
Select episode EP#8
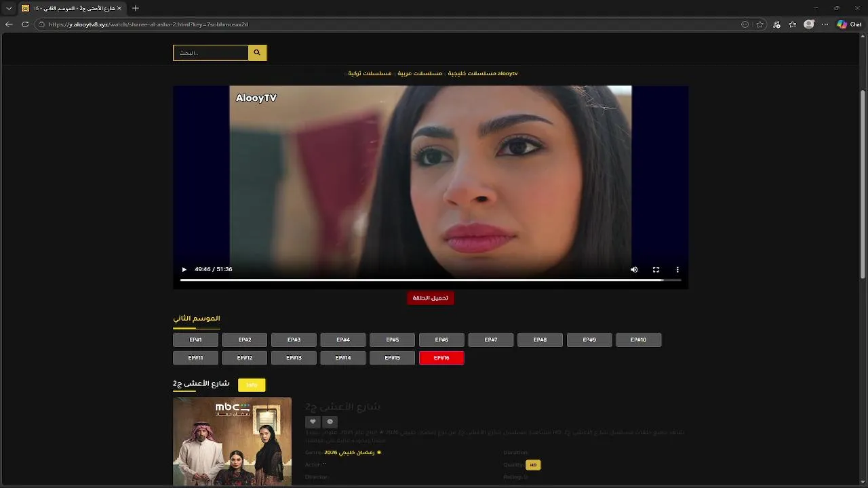click(540, 340)
